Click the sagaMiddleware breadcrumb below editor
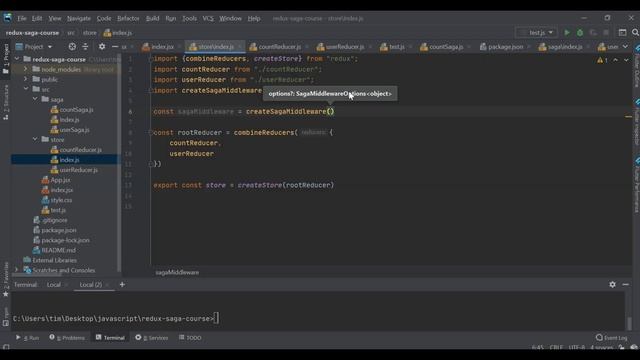The width and height of the screenshot is (640, 360). tap(177, 272)
